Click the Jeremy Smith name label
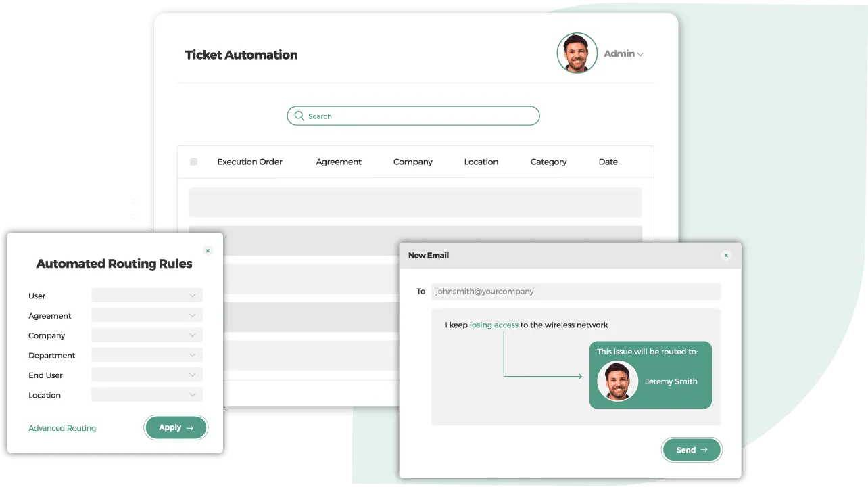The image size is (868, 487). (671, 381)
